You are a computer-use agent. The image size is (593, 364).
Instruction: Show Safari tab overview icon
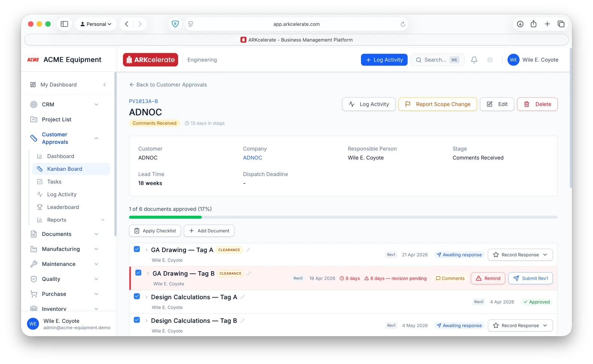pos(561,24)
